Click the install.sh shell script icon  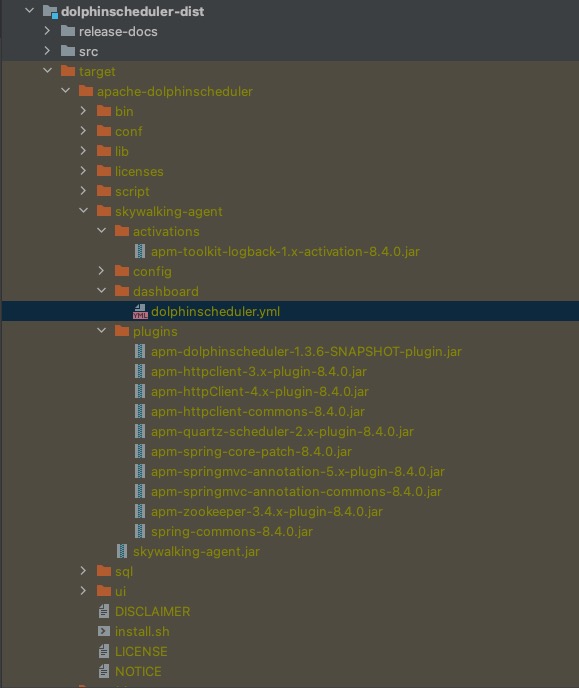pyautogui.click(x=104, y=631)
